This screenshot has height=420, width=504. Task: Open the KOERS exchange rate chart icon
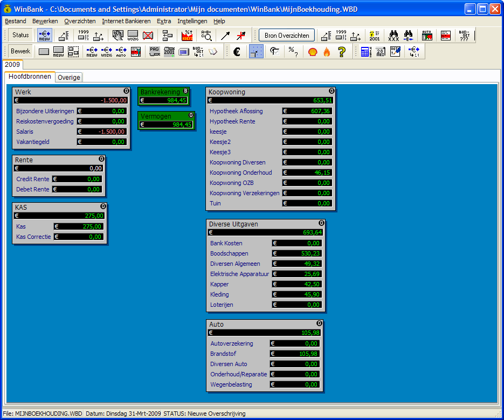tap(187, 35)
